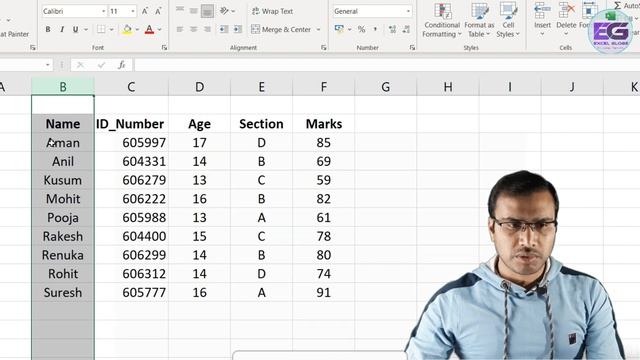The image size is (640, 360).
Task: Click Format Painter
Action: [x=14, y=34]
